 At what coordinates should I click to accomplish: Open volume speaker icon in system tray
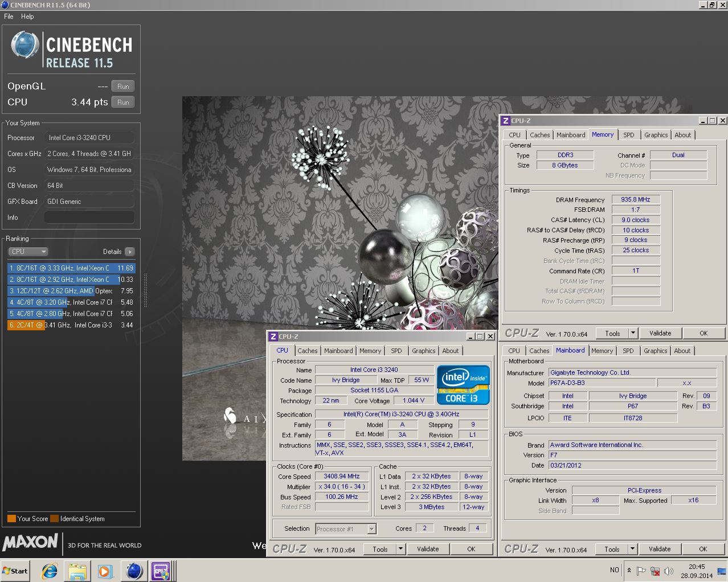pyautogui.click(x=669, y=571)
